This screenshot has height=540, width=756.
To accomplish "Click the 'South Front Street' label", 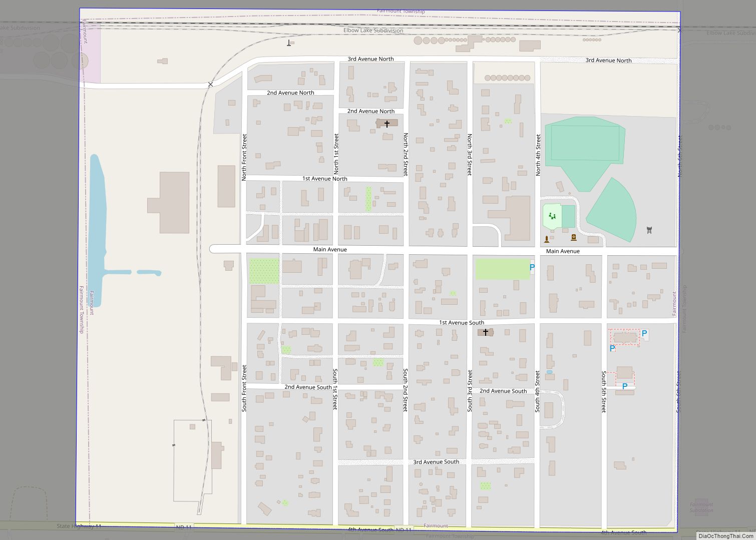I will click(x=244, y=388).
